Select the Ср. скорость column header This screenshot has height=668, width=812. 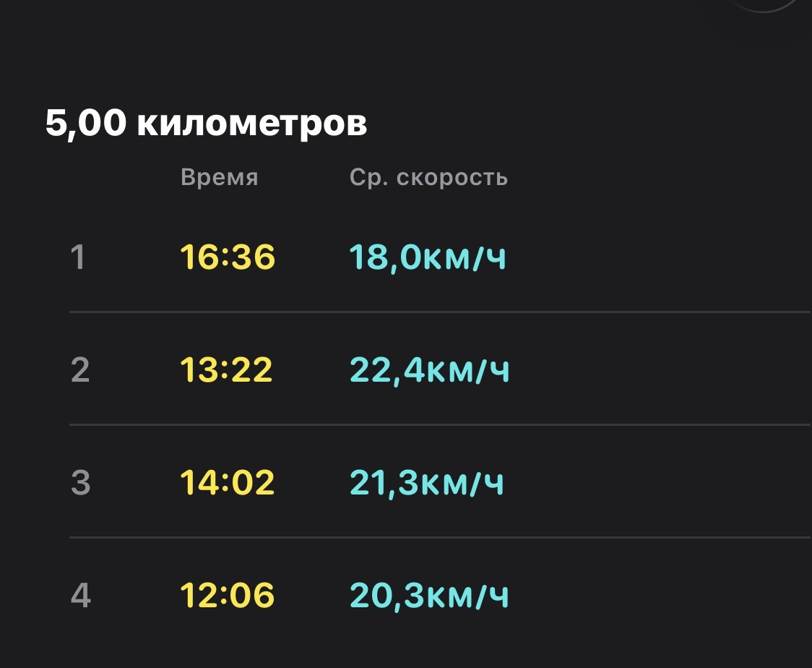[x=428, y=177]
